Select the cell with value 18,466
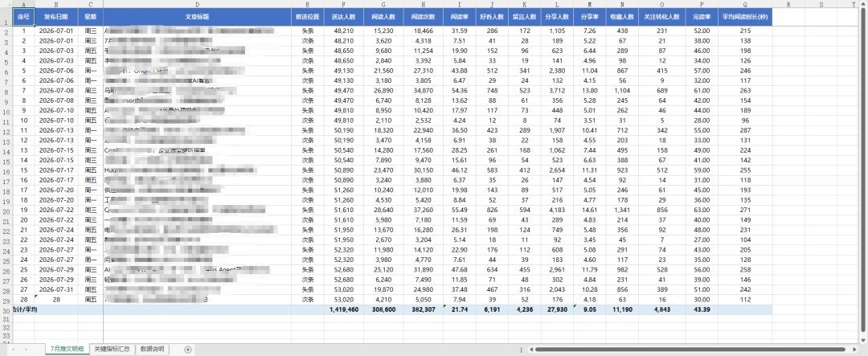This screenshot has width=868, height=356. click(424, 31)
